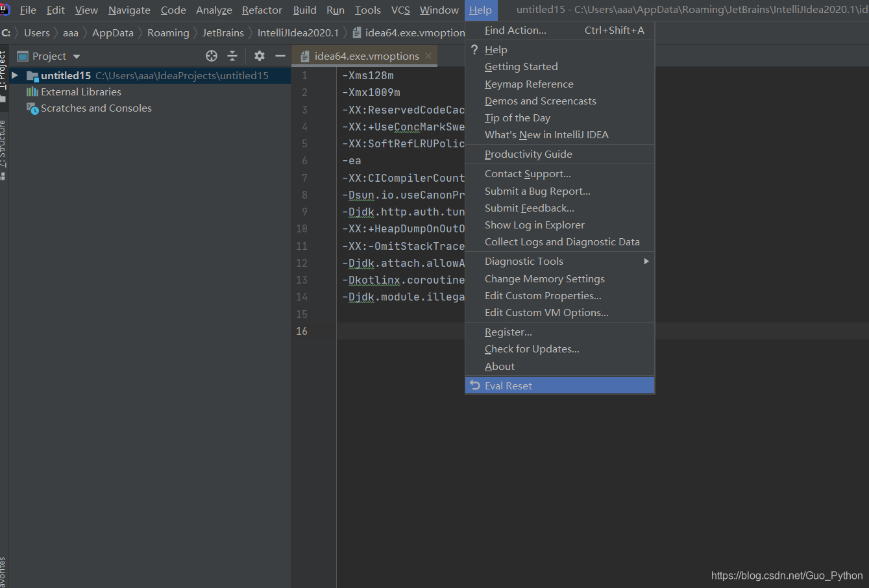Image resolution: width=869 pixels, height=588 pixels.
Task: Select Submit Feedback menu item
Action: point(560,208)
